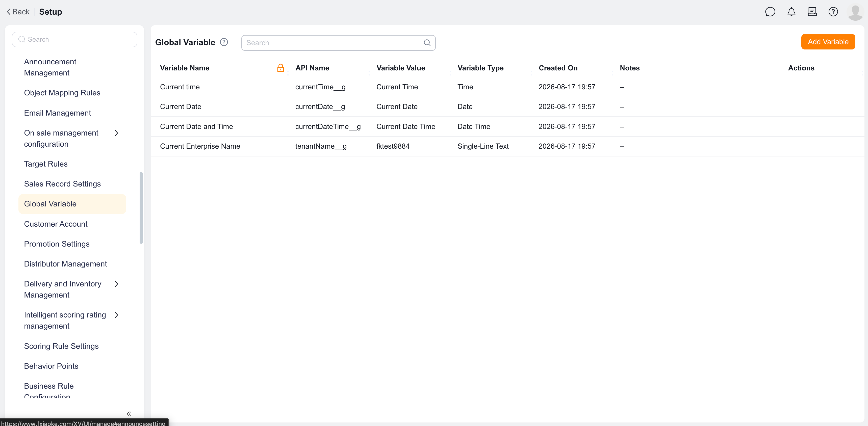Open the task list icon in header

click(x=812, y=12)
